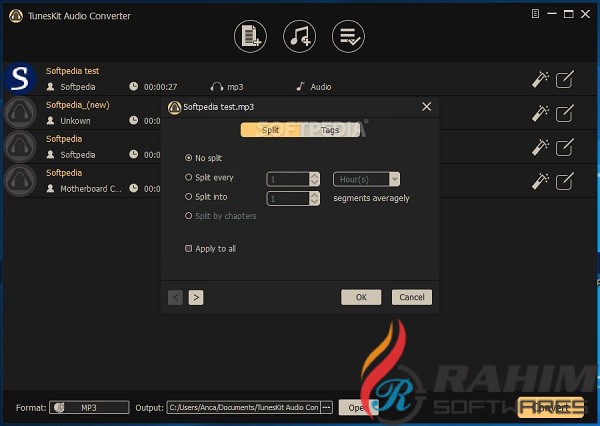Viewport: 600px width, 426px height.
Task: Open the MP3 Format selector
Action: (x=89, y=408)
